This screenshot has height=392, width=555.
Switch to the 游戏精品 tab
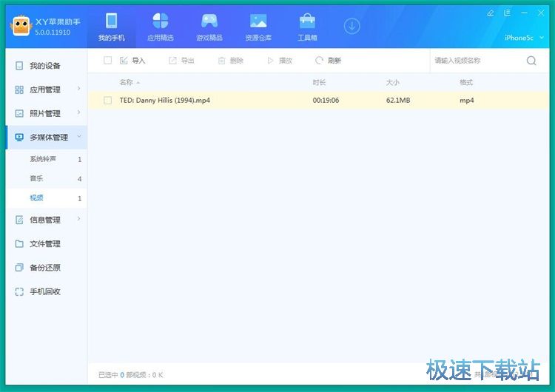209,27
